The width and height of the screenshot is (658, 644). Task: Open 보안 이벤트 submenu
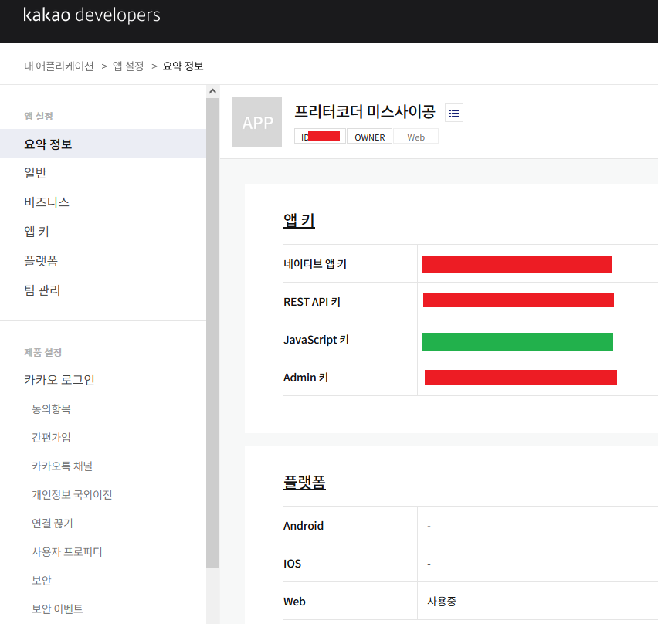57,608
